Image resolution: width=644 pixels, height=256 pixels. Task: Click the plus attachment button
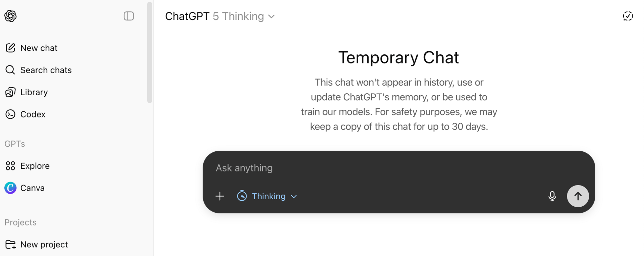click(220, 196)
